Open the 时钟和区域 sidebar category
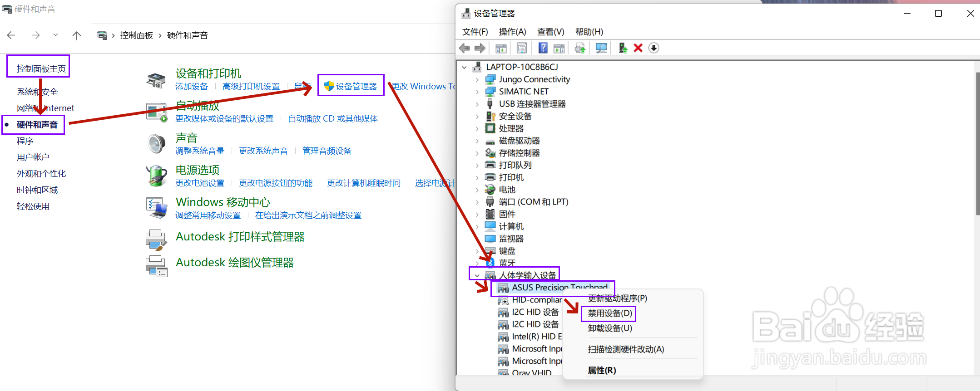The height and width of the screenshot is (391, 980). (37, 190)
